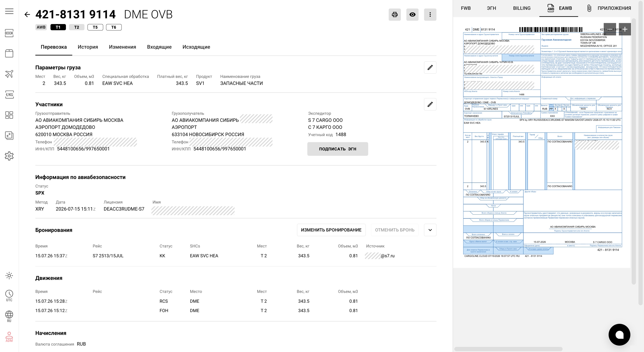Click the right panel vertical scrollbar
Image resolution: width=644 pixels, height=352 pixels.
[x=633, y=151]
